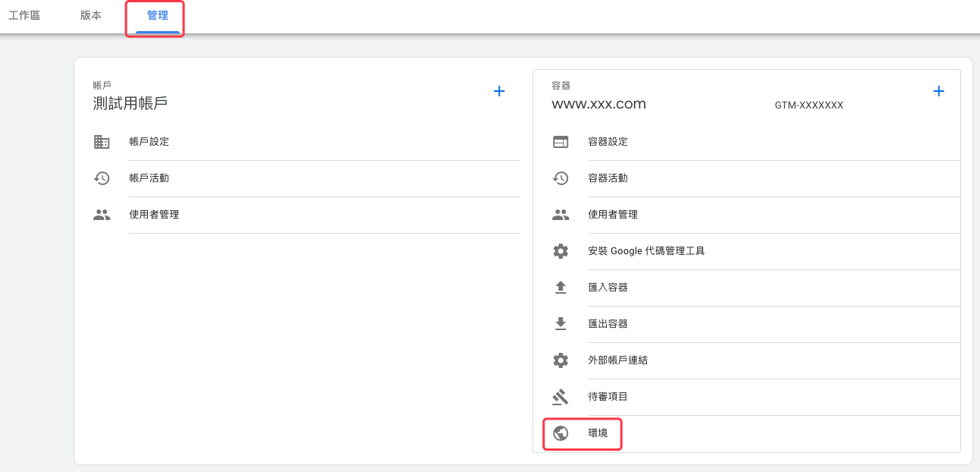Click the gear icon beside 安裝 Google 代碼管理工具
This screenshot has width=980, height=472.
tap(561, 251)
